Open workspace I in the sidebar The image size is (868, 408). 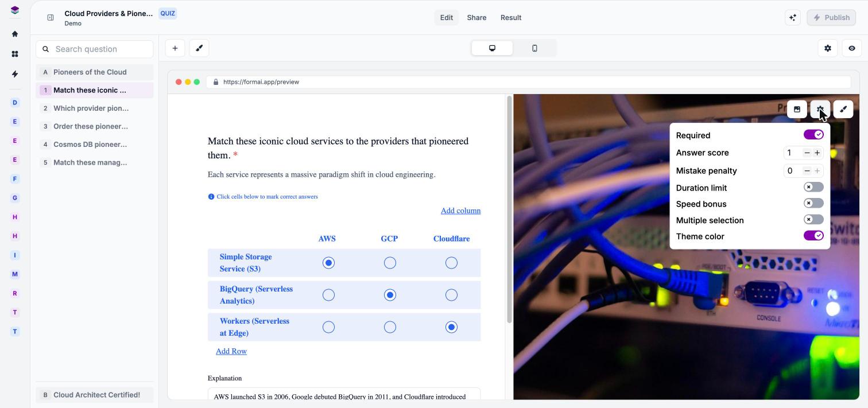tap(15, 255)
